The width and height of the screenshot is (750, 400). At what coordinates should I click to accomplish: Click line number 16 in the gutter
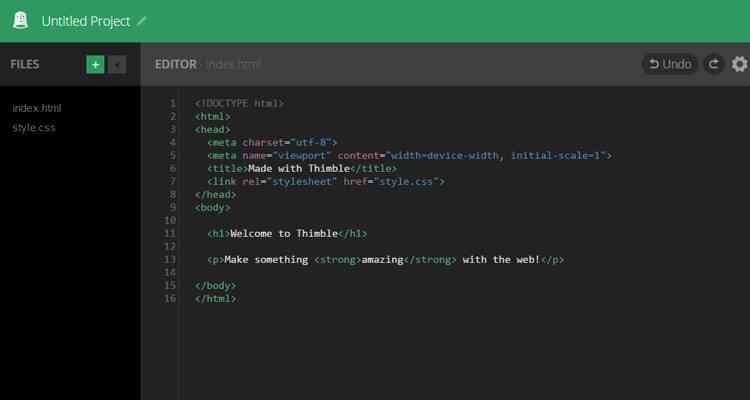(x=170, y=299)
